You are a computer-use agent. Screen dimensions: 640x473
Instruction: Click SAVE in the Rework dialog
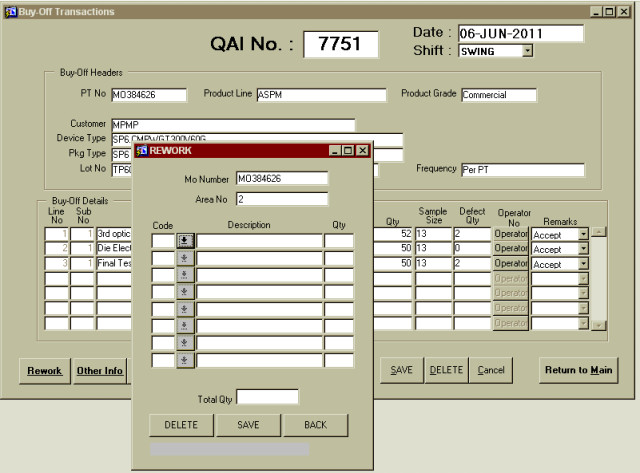(249, 425)
